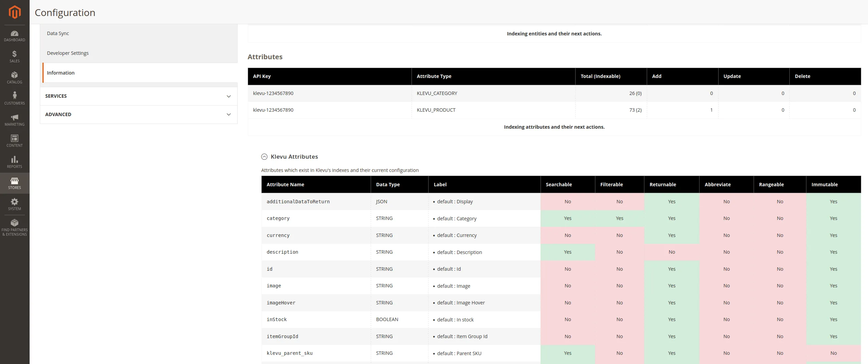
Task: Select the klevu_parent_sku attribute name
Action: tap(289, 353)
